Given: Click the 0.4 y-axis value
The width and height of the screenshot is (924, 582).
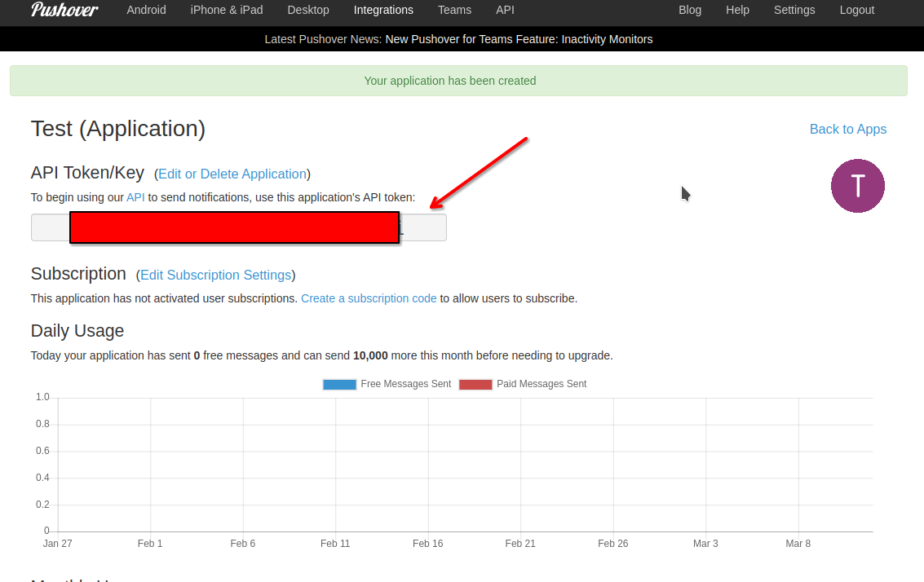Looking at the screenshot, I should point(42,478).
